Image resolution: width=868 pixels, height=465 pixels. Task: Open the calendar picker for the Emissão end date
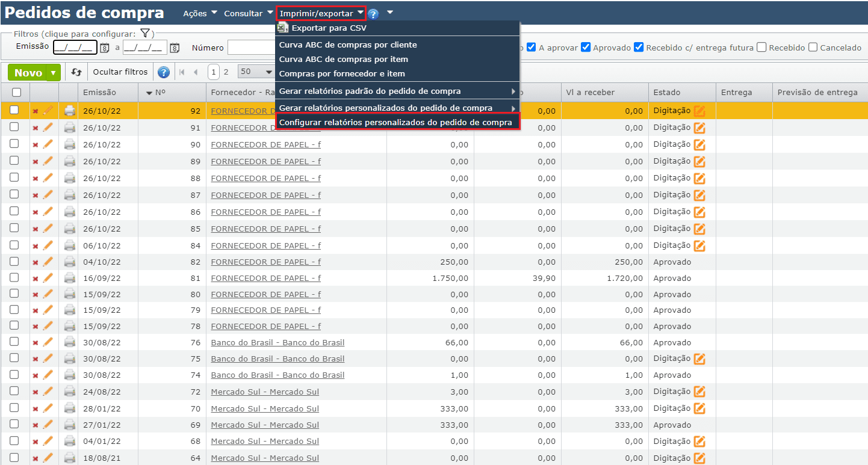175,48
